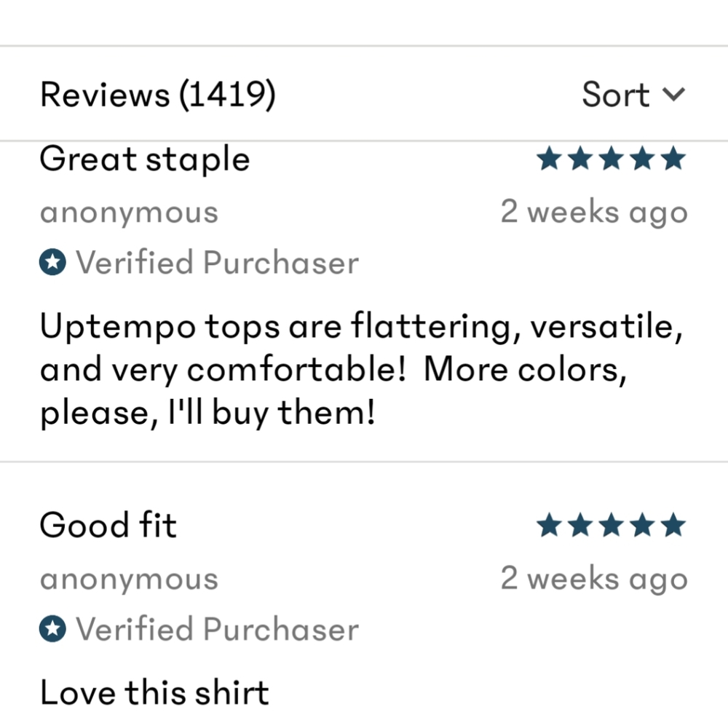The image size is (728, 728).
Task: Click last star of Good fit rating
Action: (x=674, y=524)
